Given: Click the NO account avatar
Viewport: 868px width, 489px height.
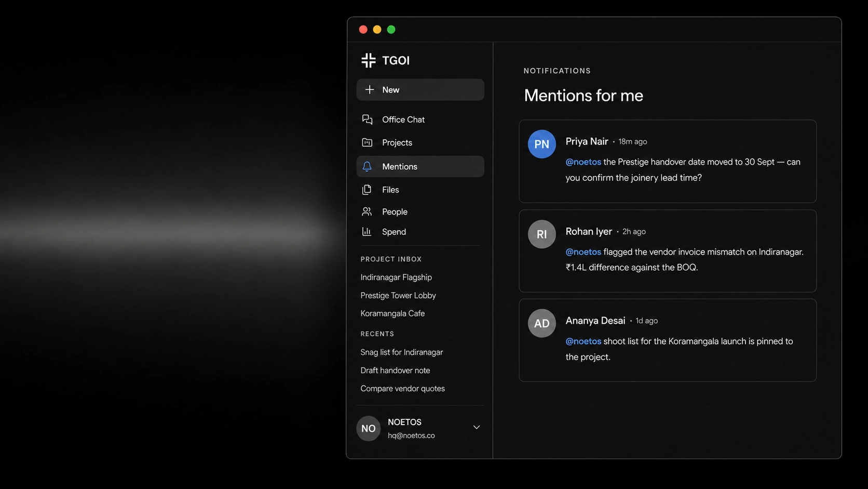Looking at the screenshot, I should pyautogui.click(x=368, y=428).
